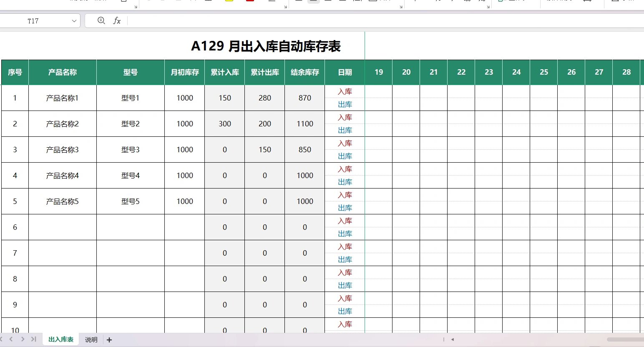Jump to last sheet tab arrow

34,339
